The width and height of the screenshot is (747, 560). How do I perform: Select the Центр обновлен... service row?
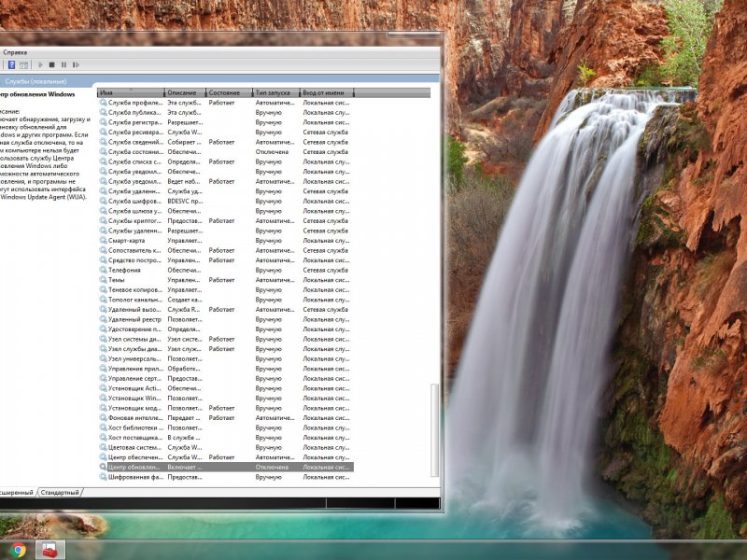click(226, 468)
